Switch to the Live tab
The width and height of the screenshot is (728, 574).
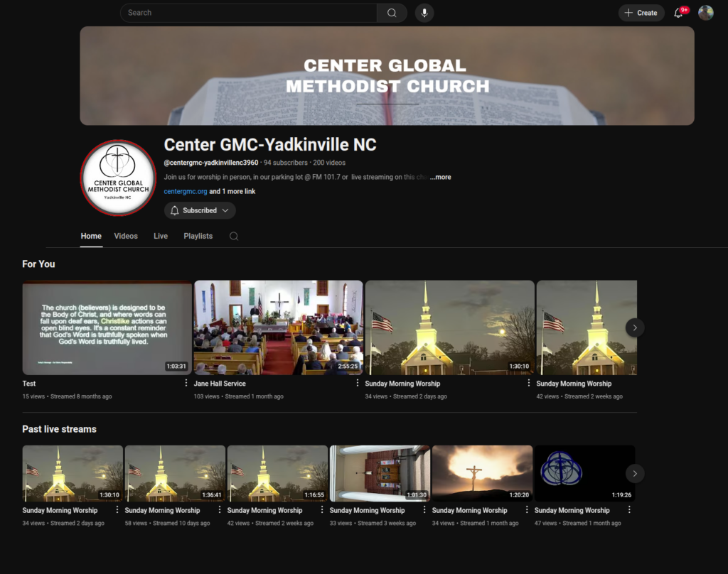pyautogui.click(x=161, y=236)
